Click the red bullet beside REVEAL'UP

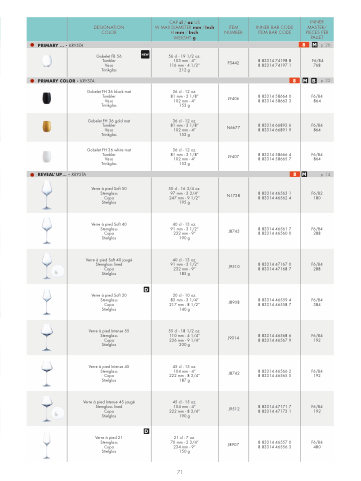[32, 174]
